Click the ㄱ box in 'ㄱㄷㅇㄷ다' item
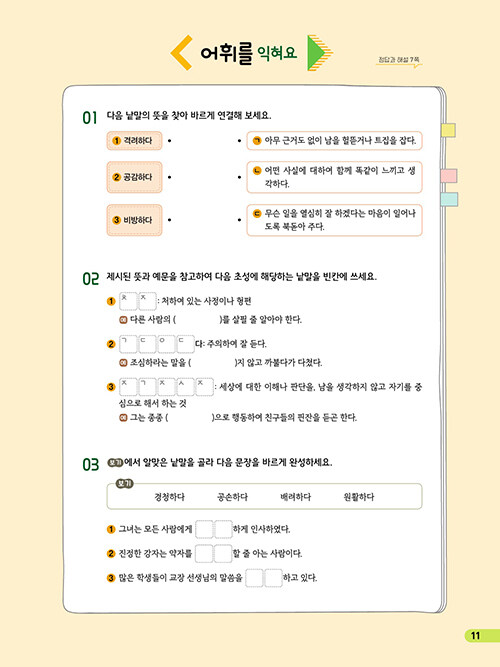 (x=128, y=344)
